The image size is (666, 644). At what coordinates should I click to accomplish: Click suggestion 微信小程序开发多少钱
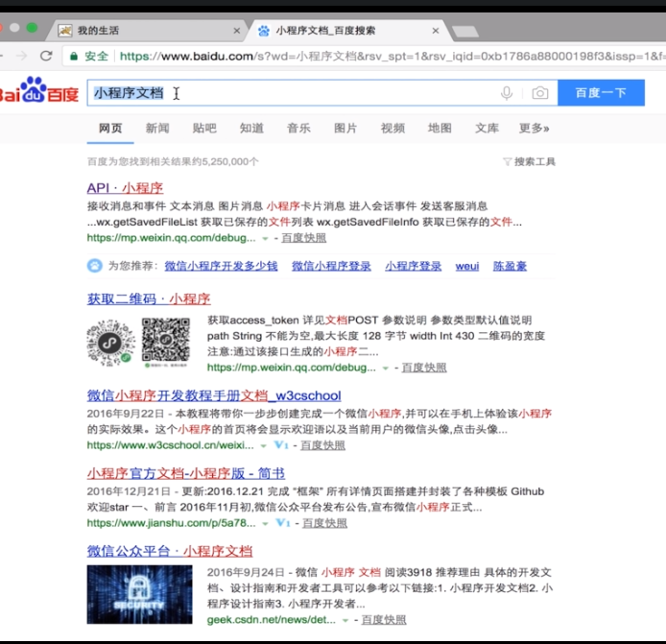[222, 266]
